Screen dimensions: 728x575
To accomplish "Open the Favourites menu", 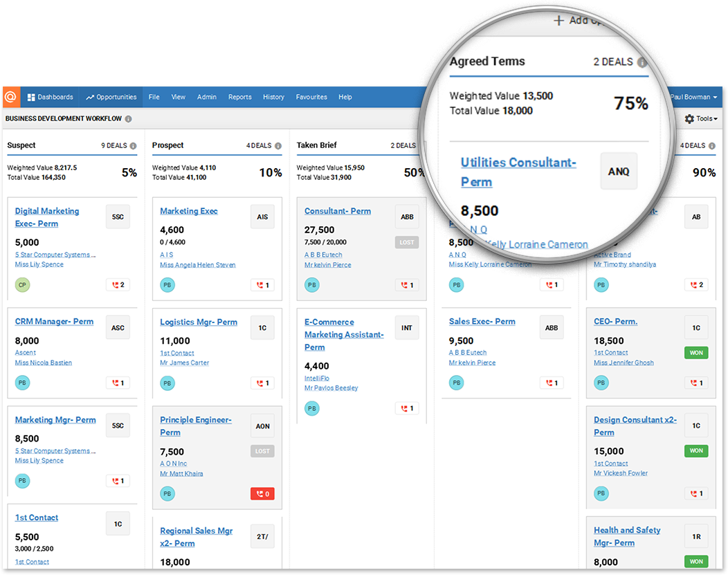I will [x=311, y=97].
